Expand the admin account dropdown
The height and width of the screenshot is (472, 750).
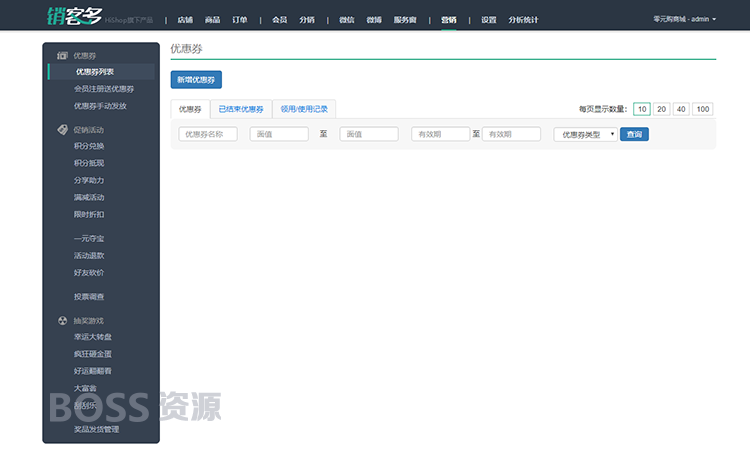tap(684, 19)
